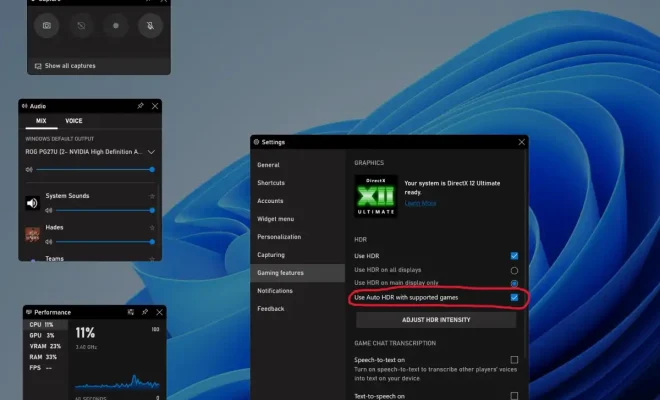660x400 pixels.
Task: Click the Settings window scrollbar
Action: click(x=525, y=253)
